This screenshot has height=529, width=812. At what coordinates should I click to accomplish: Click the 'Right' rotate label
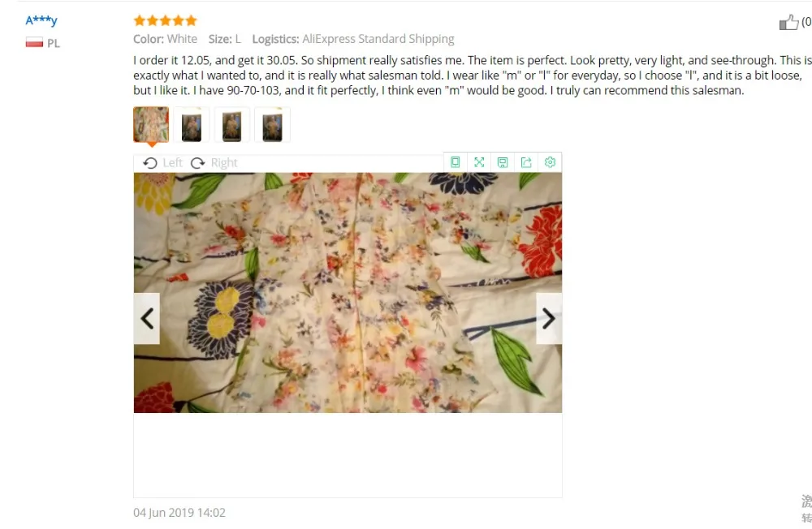[x=224, y=163]
